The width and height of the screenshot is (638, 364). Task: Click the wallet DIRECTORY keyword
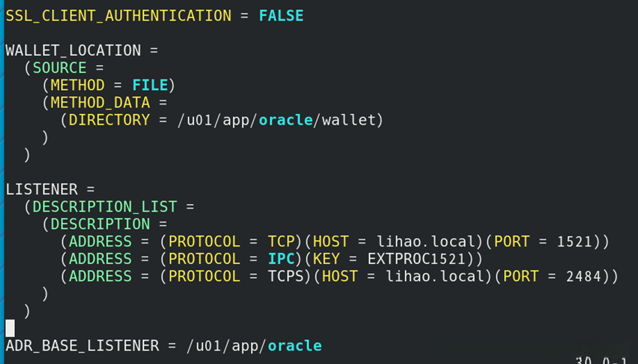click(x=109, y=120)
